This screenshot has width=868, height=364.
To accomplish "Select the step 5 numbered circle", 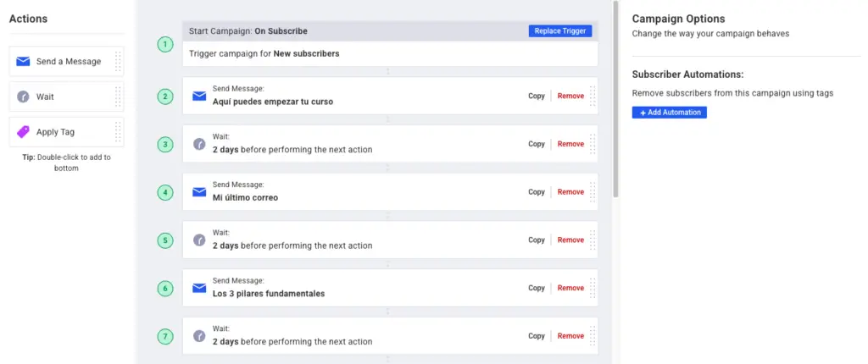I will click(x=165, y=240).
